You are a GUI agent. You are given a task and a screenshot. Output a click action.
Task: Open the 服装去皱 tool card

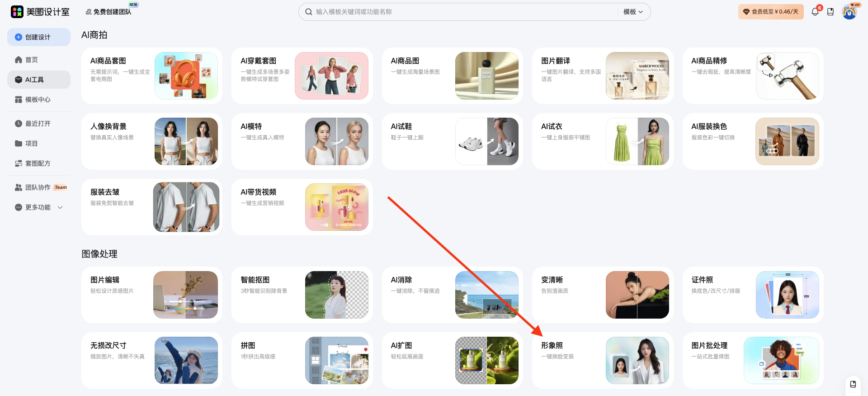[x=152, y=207]
